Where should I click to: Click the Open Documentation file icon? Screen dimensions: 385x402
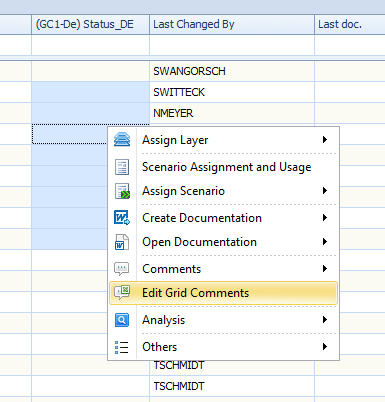pyautogui.click(x=122, y=242)
